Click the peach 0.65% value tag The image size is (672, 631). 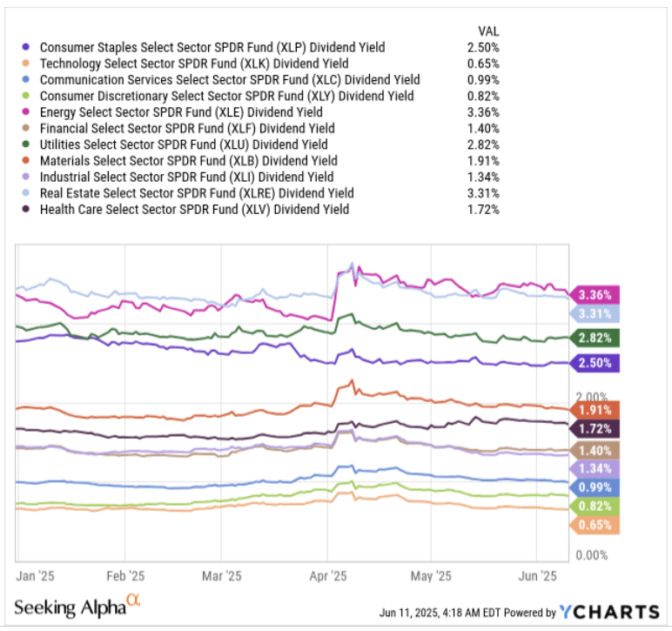coord(595,526)
